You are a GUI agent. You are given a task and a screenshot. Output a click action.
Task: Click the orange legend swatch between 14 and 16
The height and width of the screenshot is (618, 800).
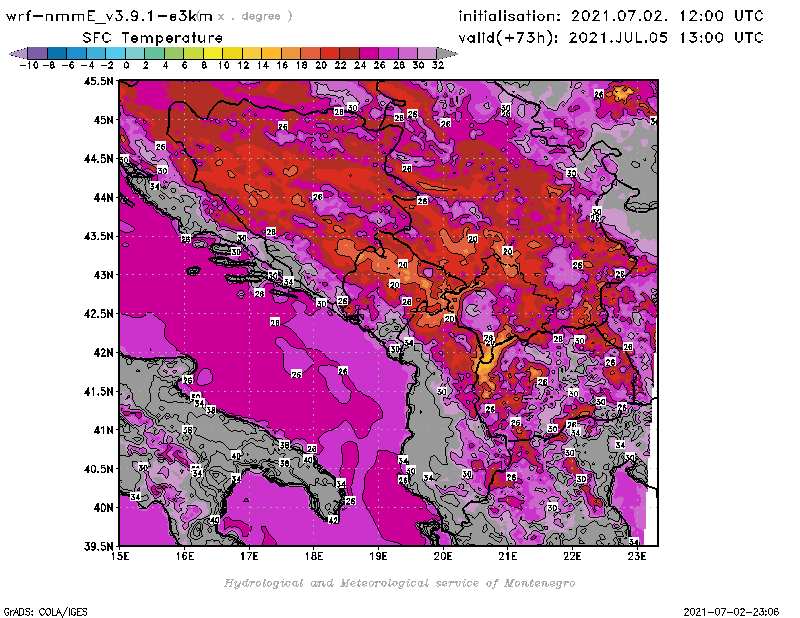pos(271,54)
